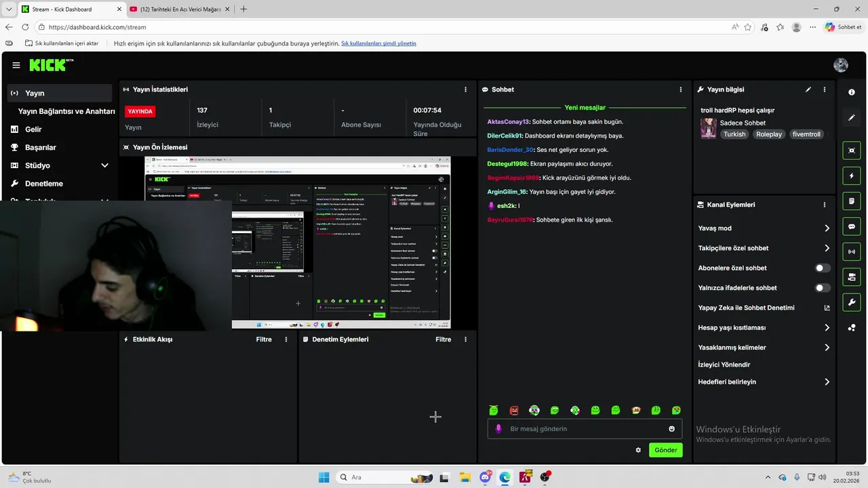
Task: Expand the Stüdyo sidebar section
Action: [x=104, y=165]
